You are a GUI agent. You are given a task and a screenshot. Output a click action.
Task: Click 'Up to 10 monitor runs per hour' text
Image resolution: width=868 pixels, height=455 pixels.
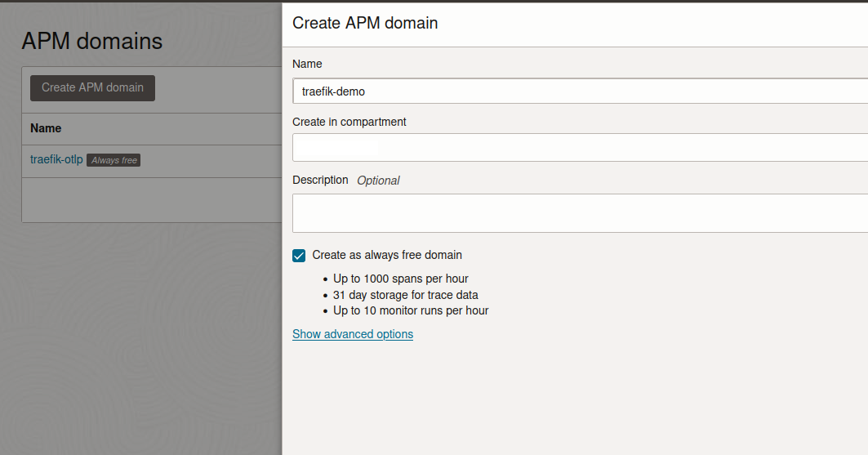coord(411,310)
